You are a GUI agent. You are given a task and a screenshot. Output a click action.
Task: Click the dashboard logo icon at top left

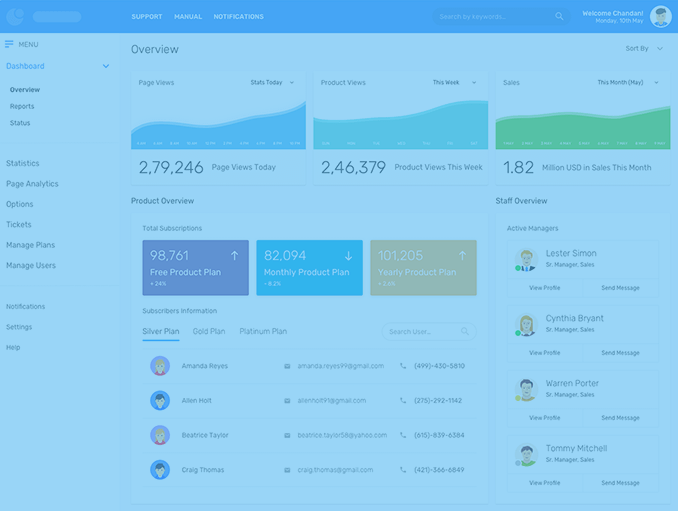[15, 16]
